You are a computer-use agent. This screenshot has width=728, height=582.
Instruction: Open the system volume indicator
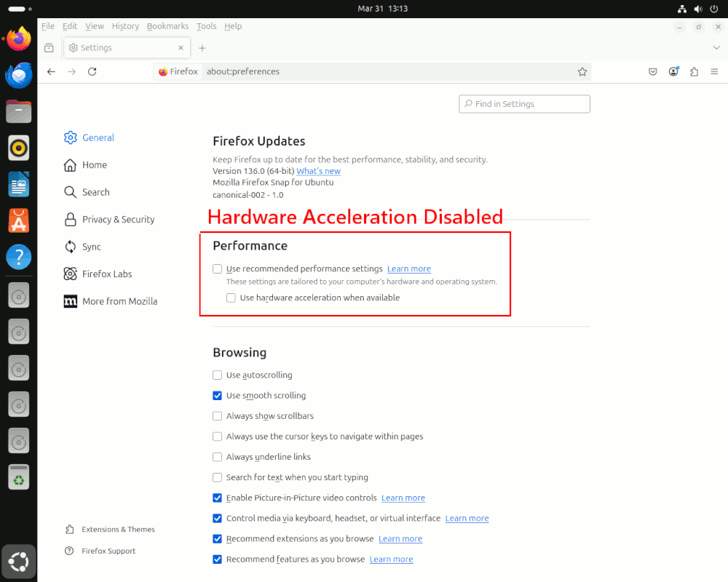[698, 9]
